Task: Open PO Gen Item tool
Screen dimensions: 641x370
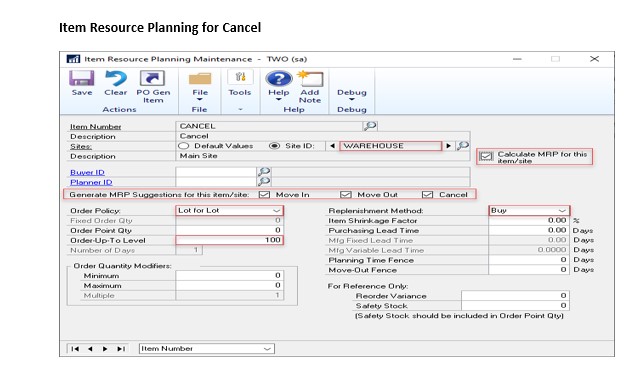Action: pos(152,78)
